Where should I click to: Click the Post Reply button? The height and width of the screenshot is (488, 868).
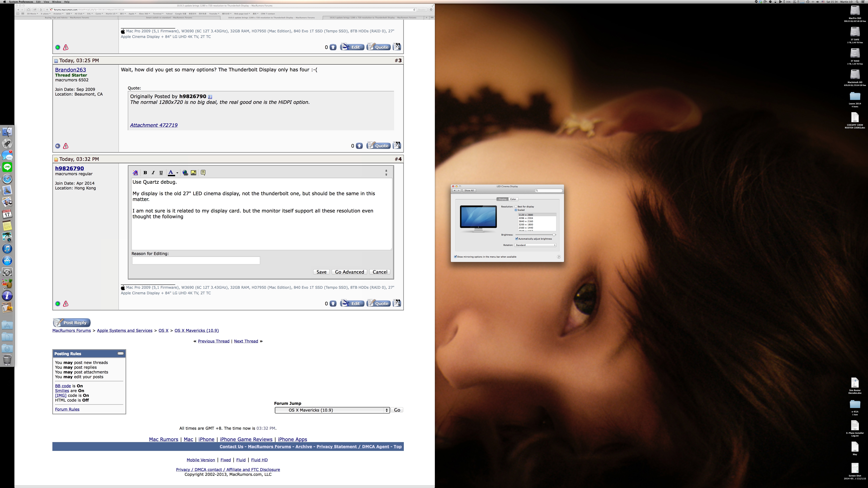72,323
